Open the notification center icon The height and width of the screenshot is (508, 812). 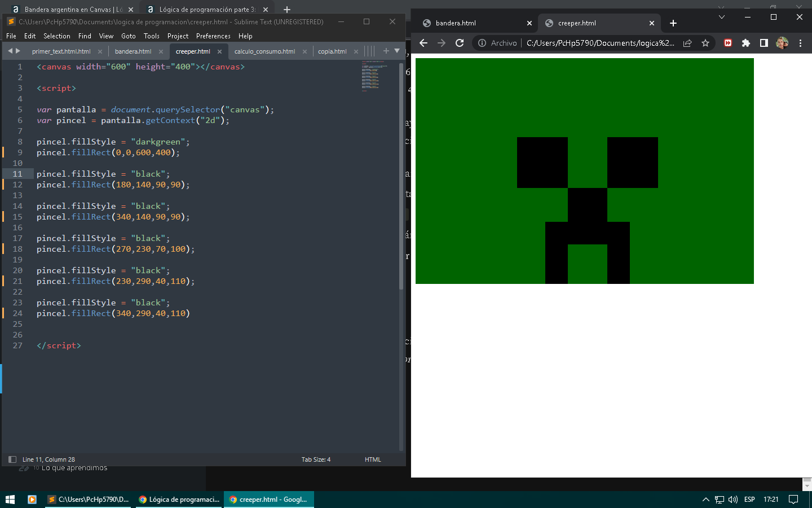793,500
